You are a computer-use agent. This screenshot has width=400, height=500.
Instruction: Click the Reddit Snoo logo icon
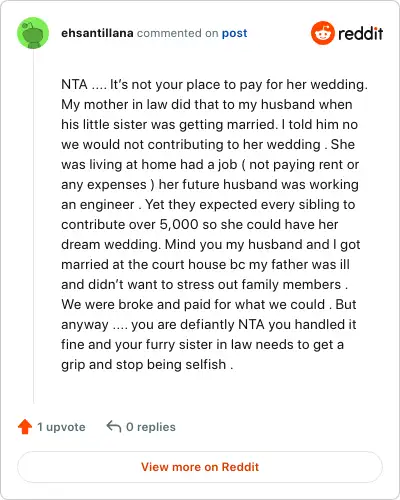pos(323,33)
